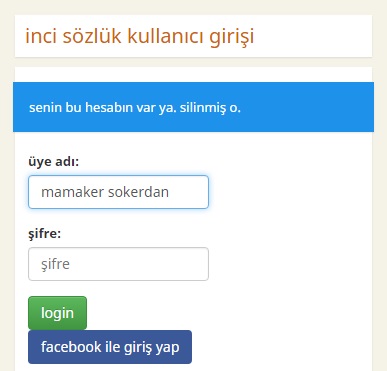Click the 'giriş yap' text on Facebook button
The width and height of the screenshot is (387, 371).
tap(152, 347)
